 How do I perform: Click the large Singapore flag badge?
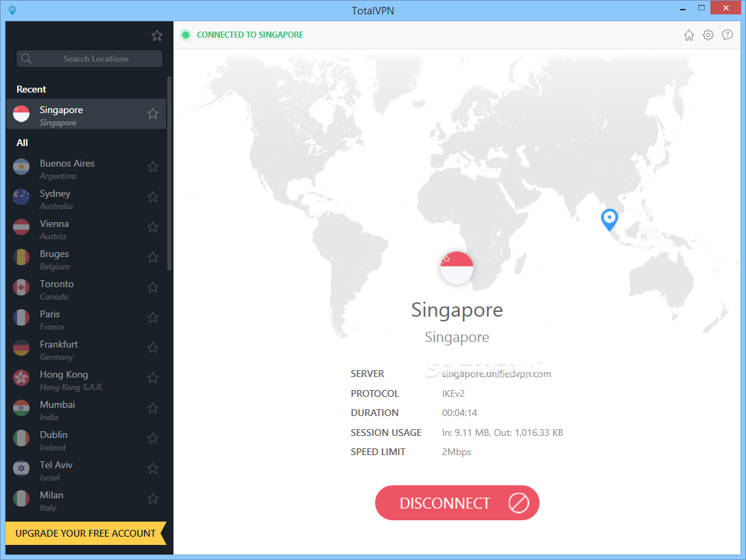click(457, 268)
